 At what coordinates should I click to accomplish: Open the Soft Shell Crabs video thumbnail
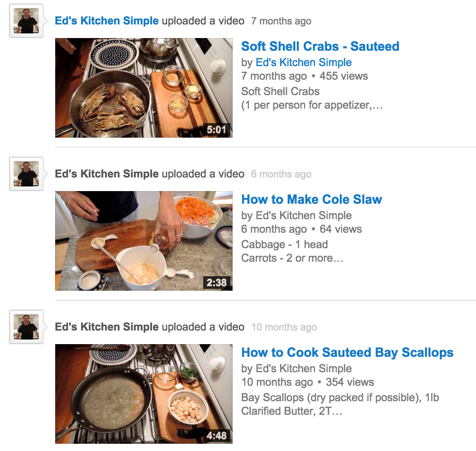143,88
